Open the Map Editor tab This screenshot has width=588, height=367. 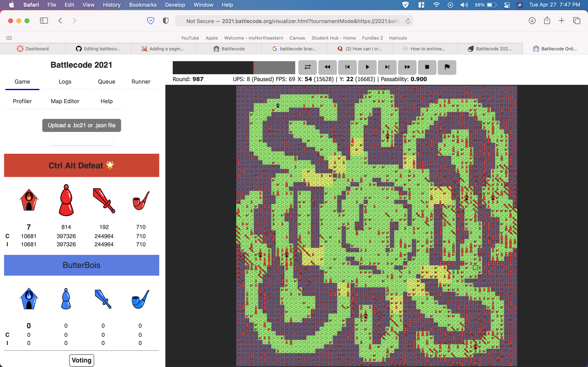point(65,101)
